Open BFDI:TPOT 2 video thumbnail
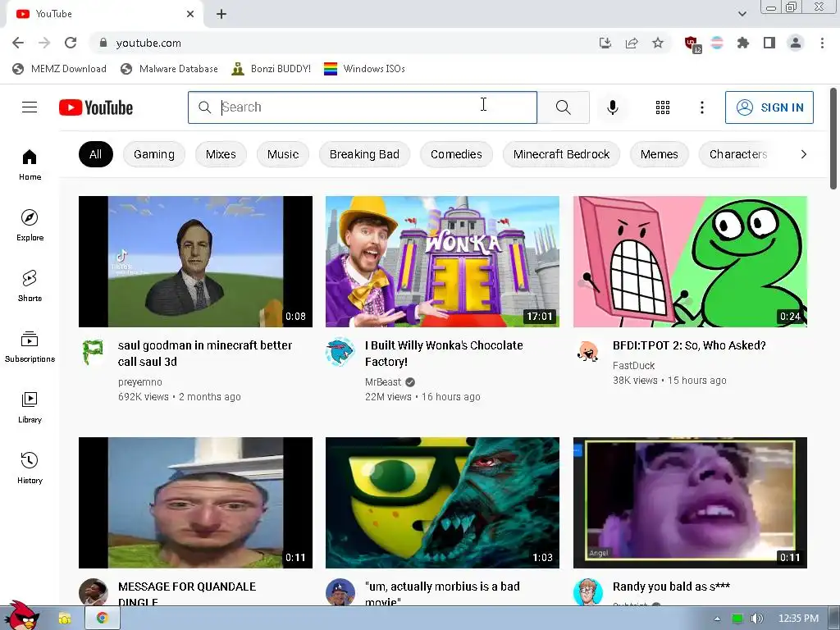 pyautogui.click(x=690, y=262)
